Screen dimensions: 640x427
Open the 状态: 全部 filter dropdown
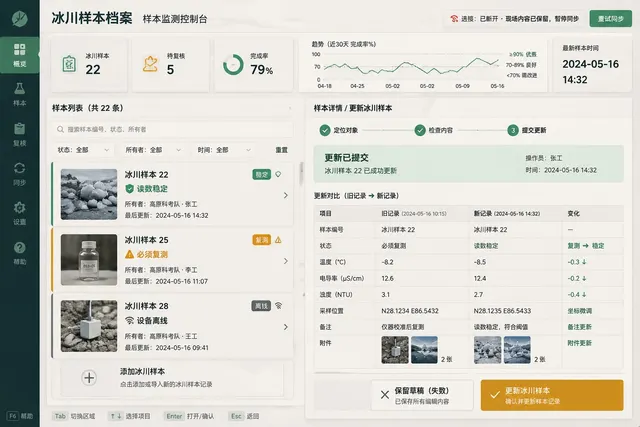pyautogui.click(x=83, y=150)
